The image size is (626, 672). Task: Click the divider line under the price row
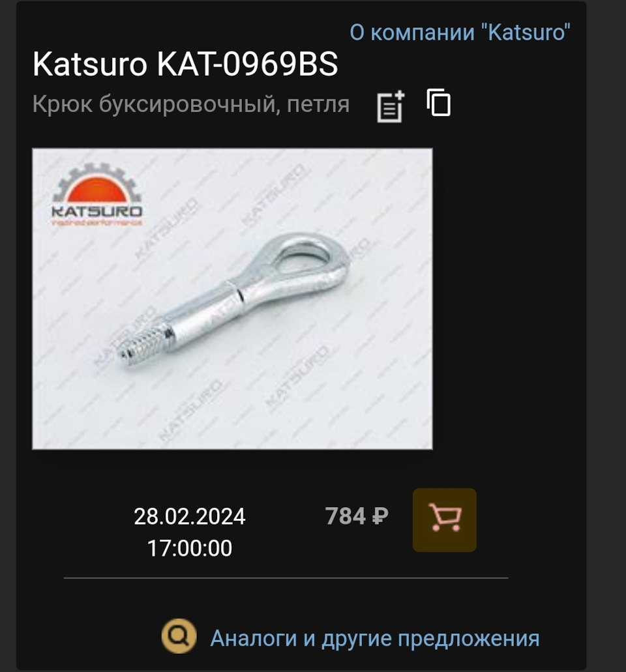(x=286, y=577)
